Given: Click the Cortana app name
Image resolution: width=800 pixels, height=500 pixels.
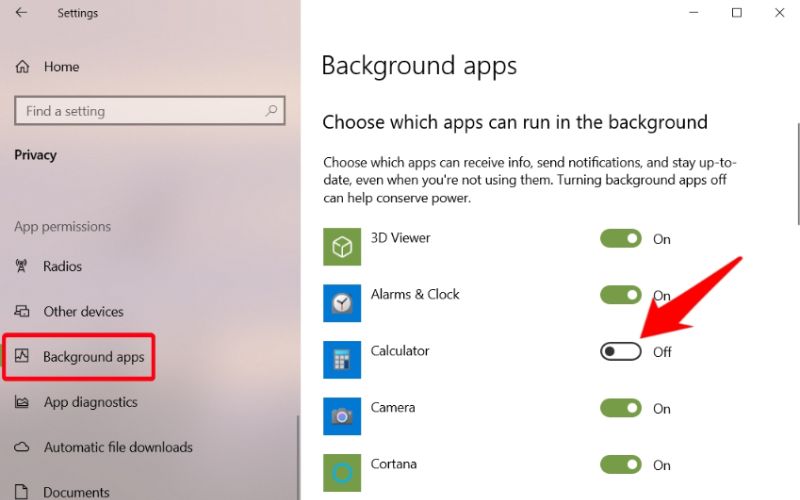Looking at the screenshot, I should [x=393, y=464].
